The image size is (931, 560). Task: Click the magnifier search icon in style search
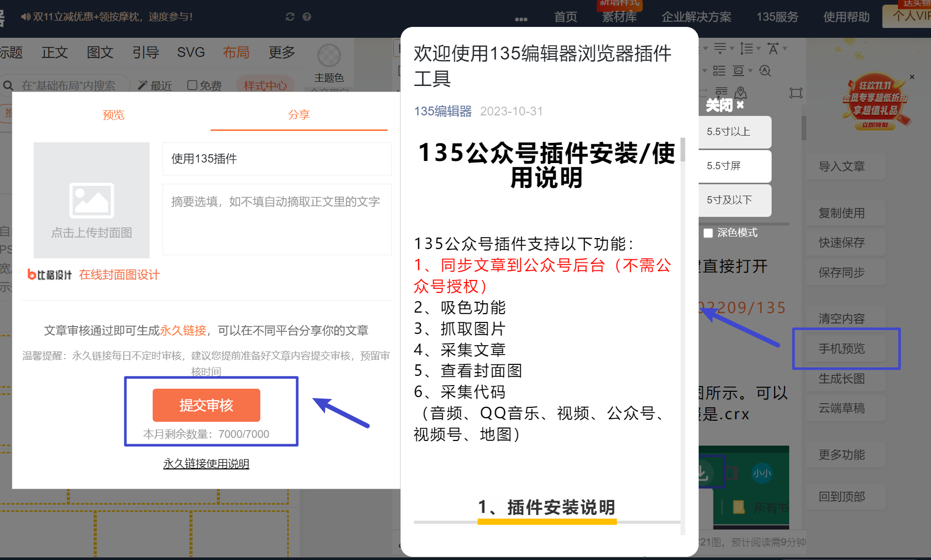(x=8, y=85)
